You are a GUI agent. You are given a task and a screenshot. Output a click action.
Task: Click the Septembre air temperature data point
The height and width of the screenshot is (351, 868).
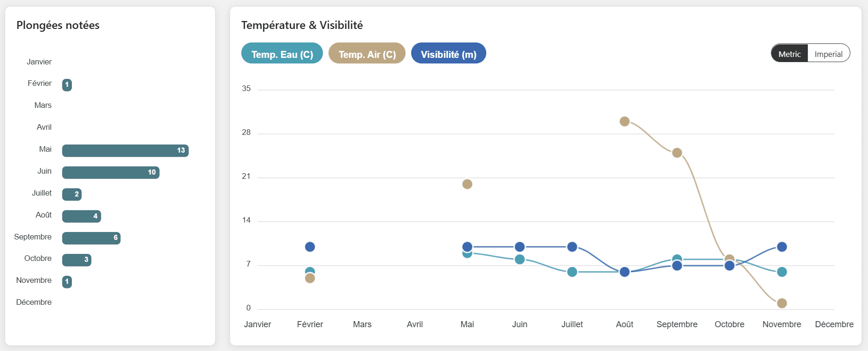(677, 153)
